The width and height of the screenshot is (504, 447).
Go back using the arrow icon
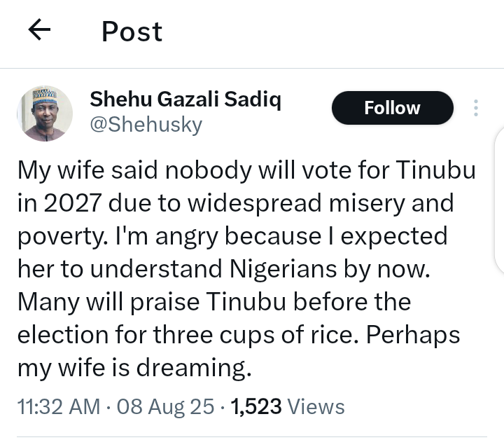click(x=40, y=29)
